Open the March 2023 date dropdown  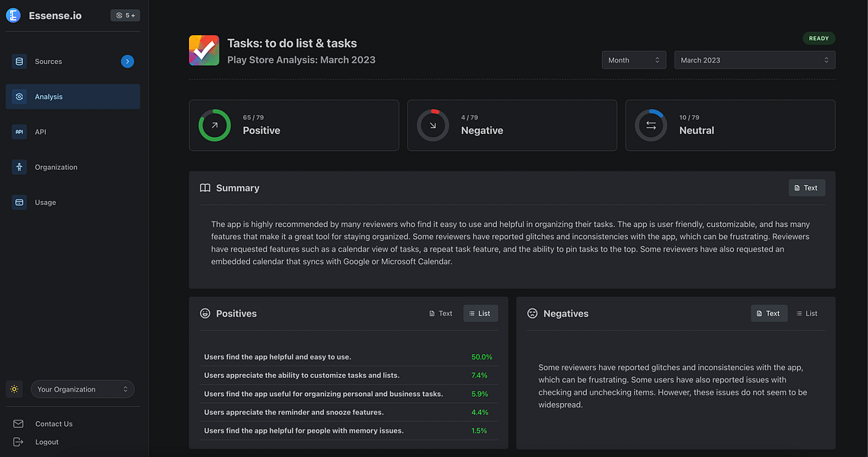754,60
